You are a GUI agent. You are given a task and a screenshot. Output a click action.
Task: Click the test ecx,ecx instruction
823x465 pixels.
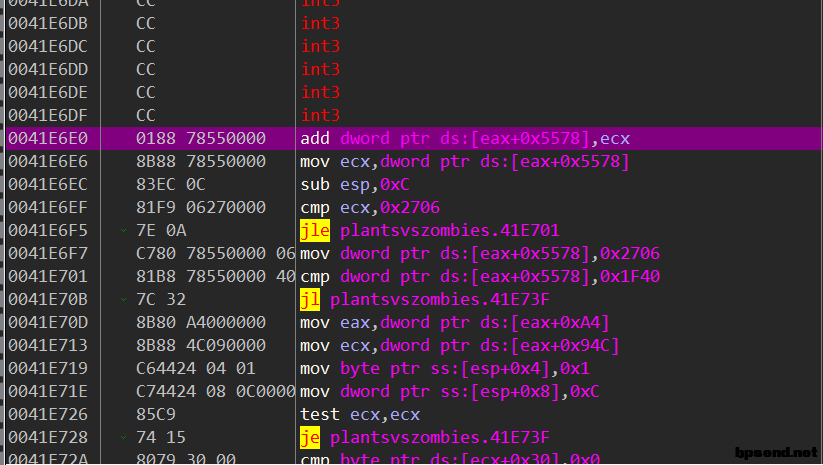click(360, 415)
